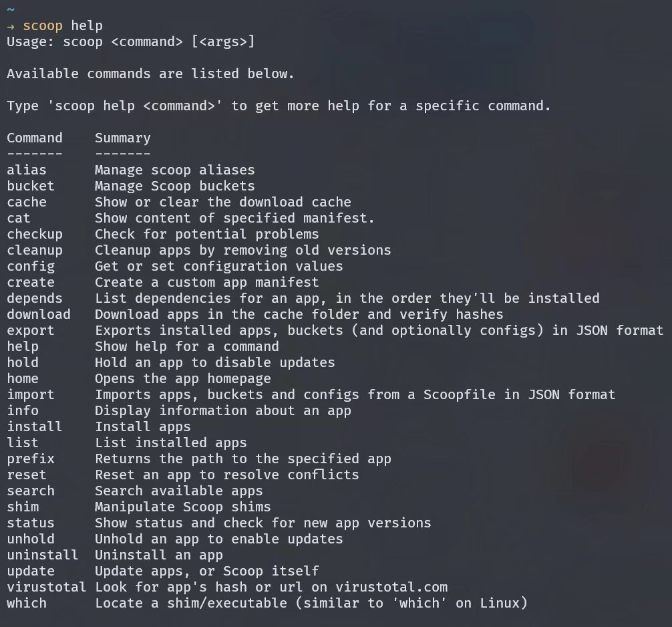The height and width of the screenshot is (627, 672).
Task: Click the 'alias' command name
Action: pos(27,170)
